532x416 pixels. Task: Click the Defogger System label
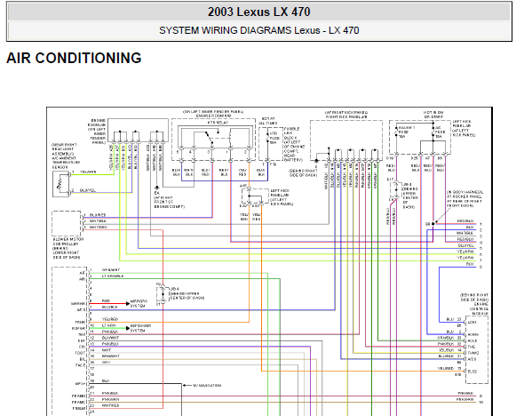point(140,328)
